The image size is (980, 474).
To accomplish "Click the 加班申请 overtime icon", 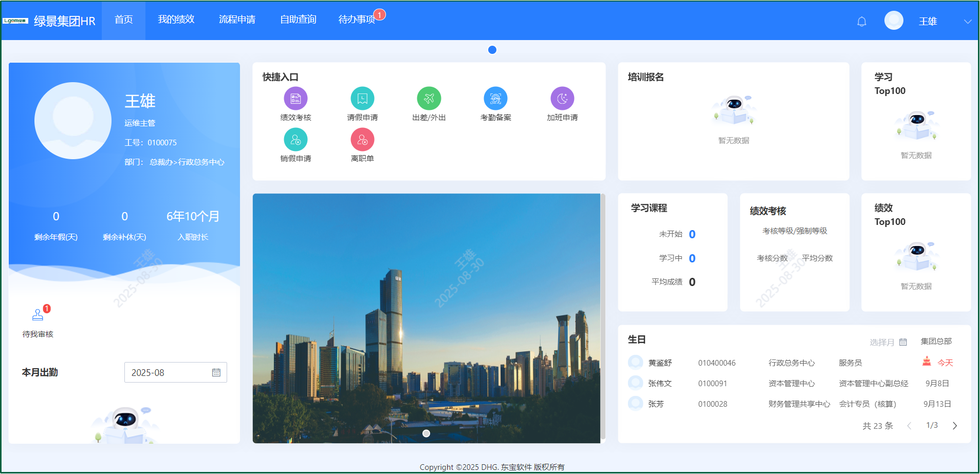I will [x=562, y=99].
